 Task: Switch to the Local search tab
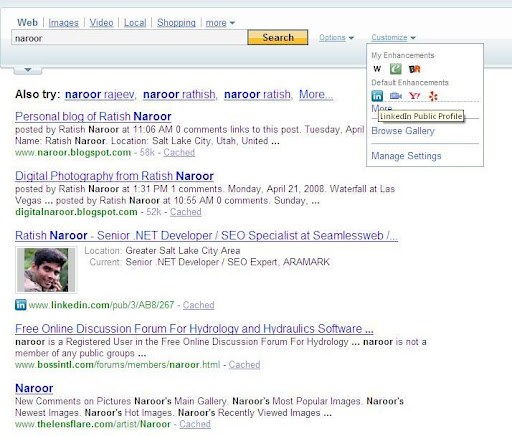click(135, 23)
